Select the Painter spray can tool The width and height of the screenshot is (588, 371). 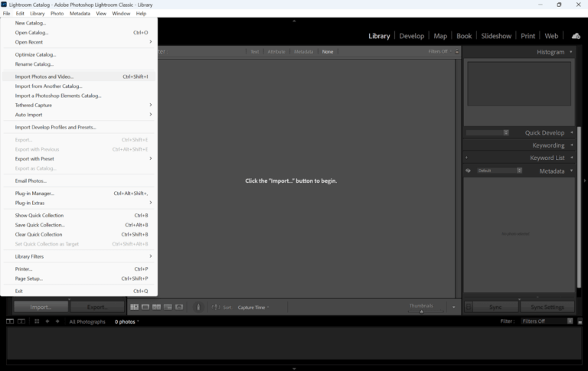(199, 307)
